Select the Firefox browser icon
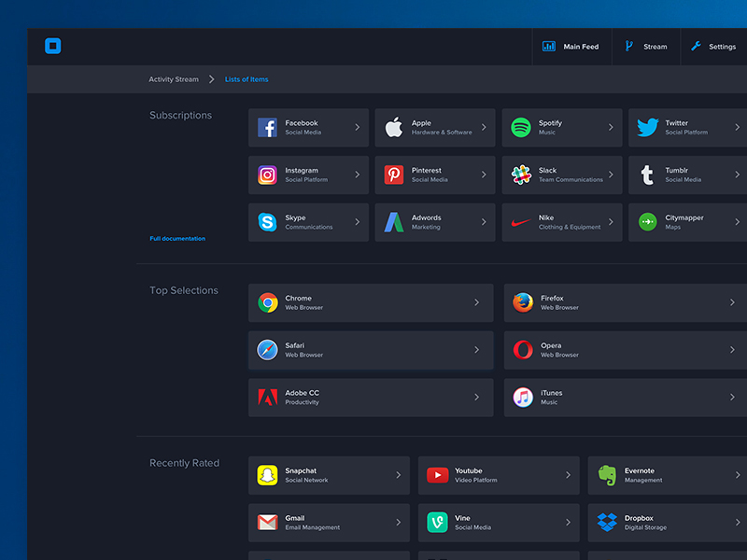 (x=523, y=302)
